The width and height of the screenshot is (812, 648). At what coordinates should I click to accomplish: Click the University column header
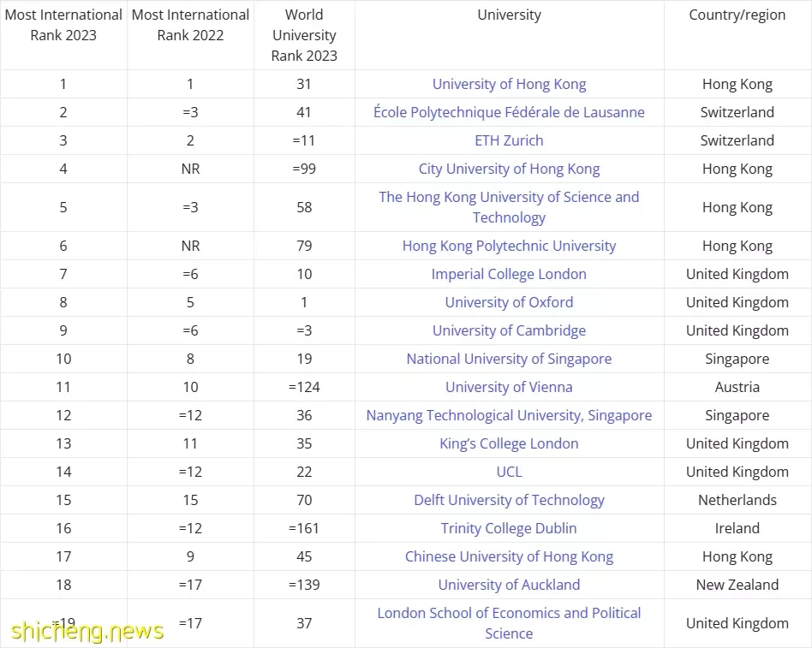point(509,15)
